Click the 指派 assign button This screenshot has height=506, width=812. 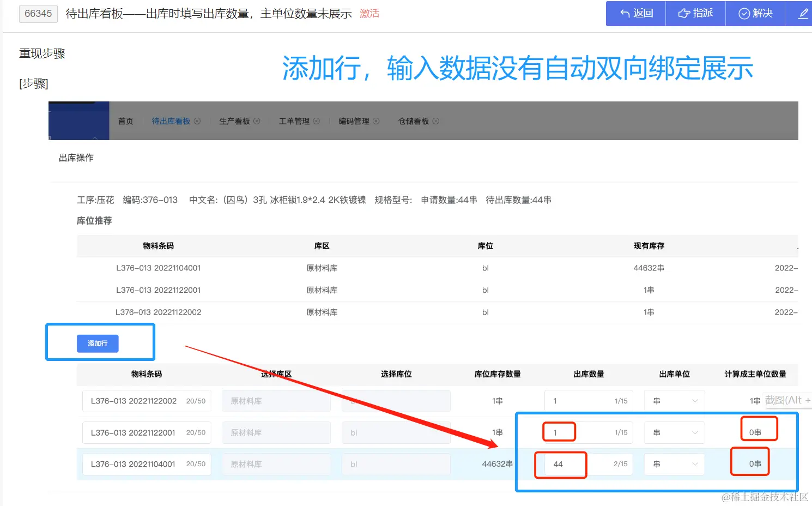[x=695, y=14]
